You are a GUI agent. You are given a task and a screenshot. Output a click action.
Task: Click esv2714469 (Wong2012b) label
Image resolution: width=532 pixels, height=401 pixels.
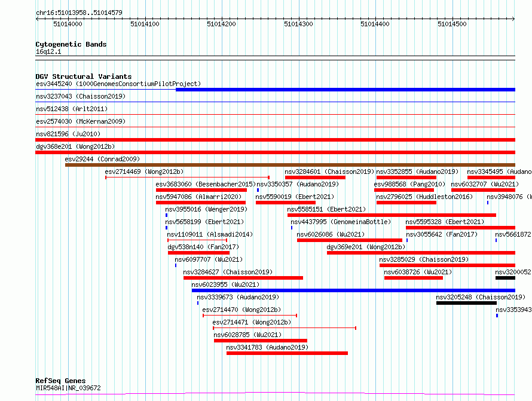(x=144, y=172)
